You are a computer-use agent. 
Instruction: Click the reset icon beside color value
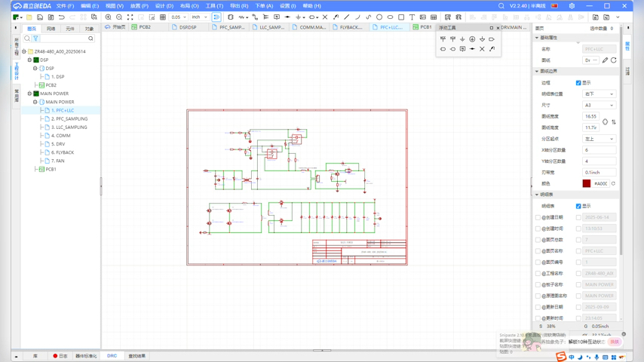(613, 184)
